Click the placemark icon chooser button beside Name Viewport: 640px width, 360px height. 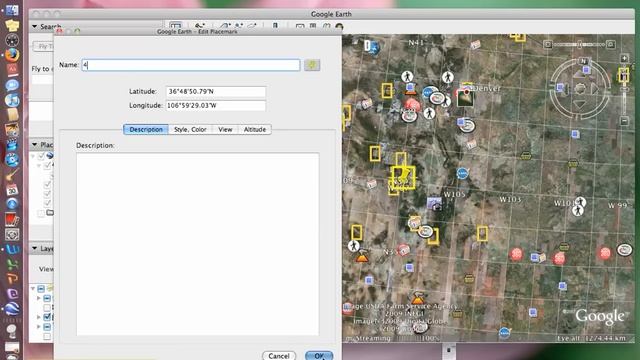tap(312, 65)
